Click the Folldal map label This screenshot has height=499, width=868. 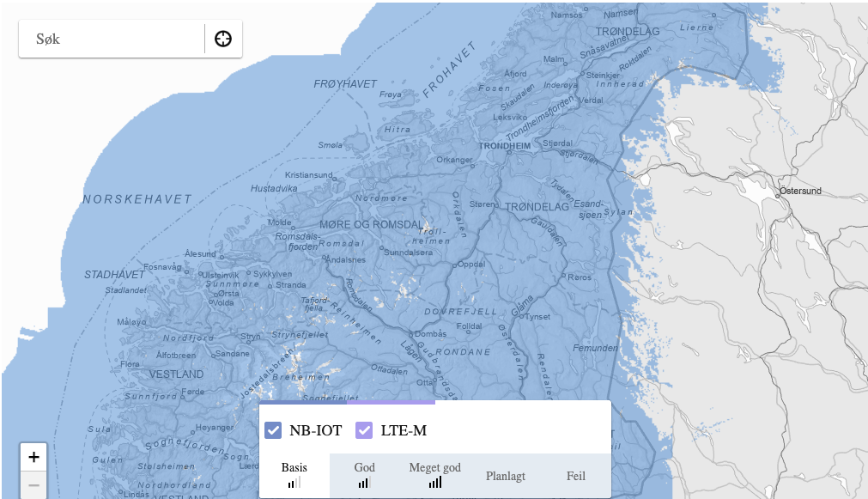469,326
